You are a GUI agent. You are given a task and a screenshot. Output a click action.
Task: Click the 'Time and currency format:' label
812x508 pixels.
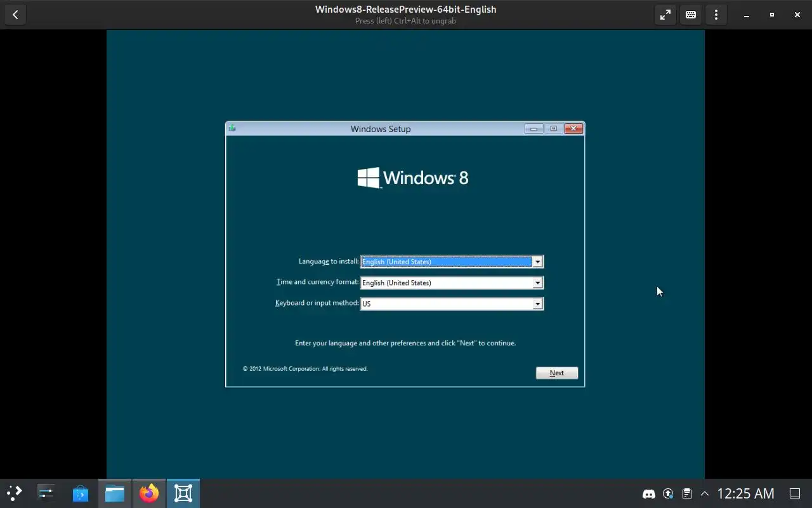pos(317,282)
